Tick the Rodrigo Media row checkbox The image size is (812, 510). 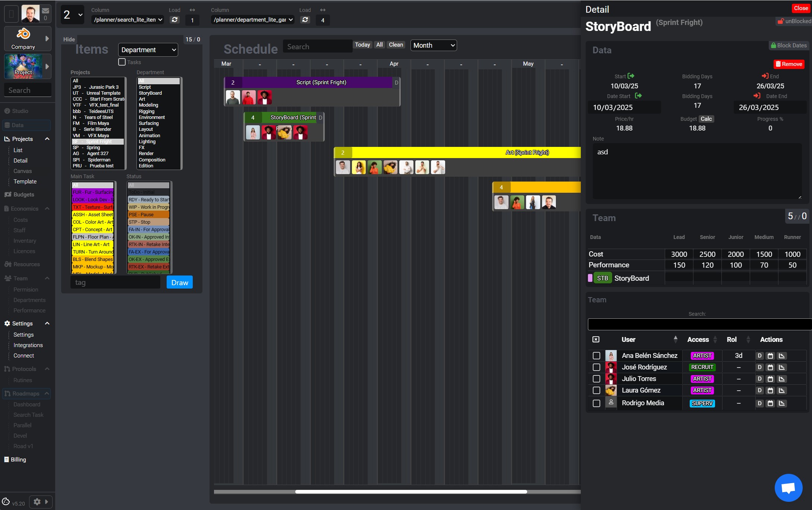tap(596, 403)
